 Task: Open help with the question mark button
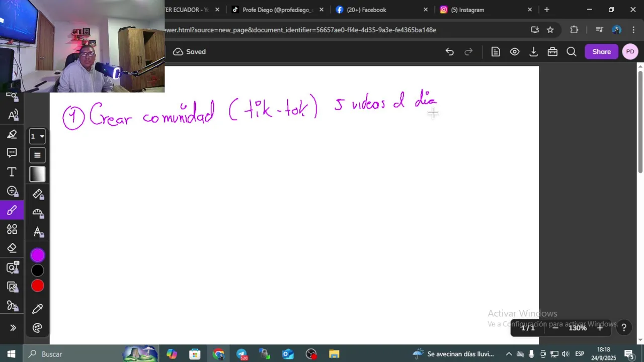coord(624,328)
